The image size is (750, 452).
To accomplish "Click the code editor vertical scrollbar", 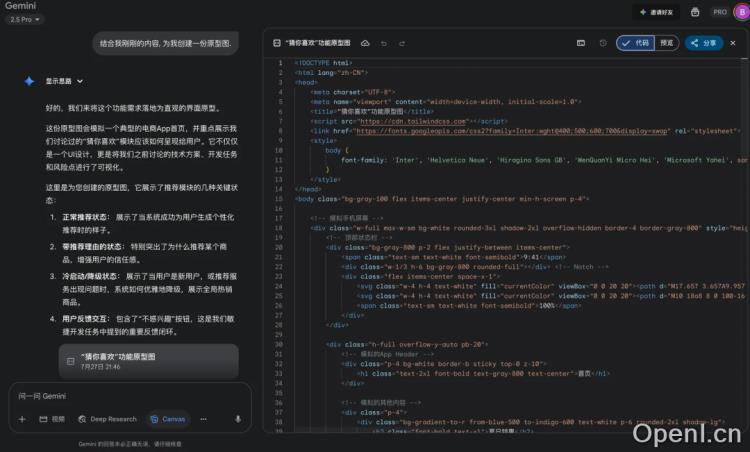I will pos(744,244).
